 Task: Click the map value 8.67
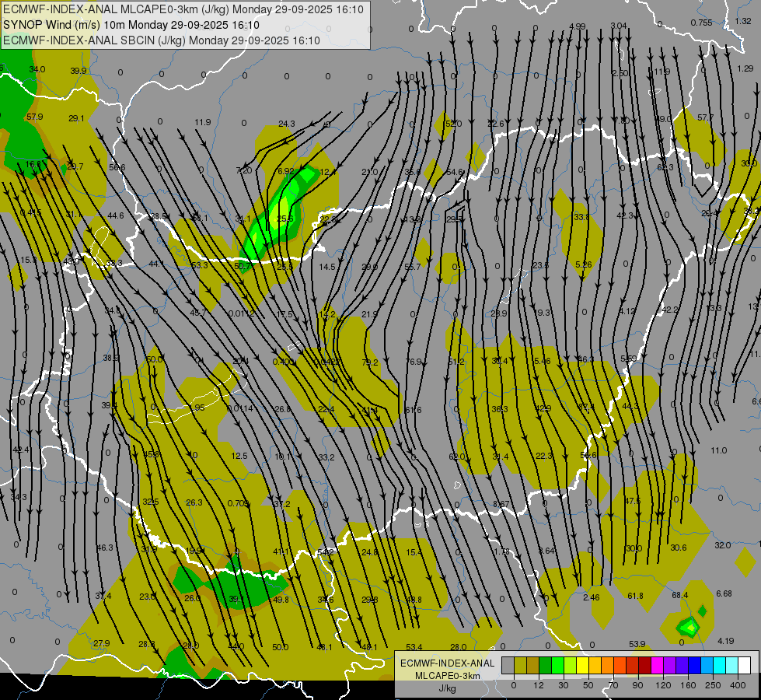pos(501,504)
